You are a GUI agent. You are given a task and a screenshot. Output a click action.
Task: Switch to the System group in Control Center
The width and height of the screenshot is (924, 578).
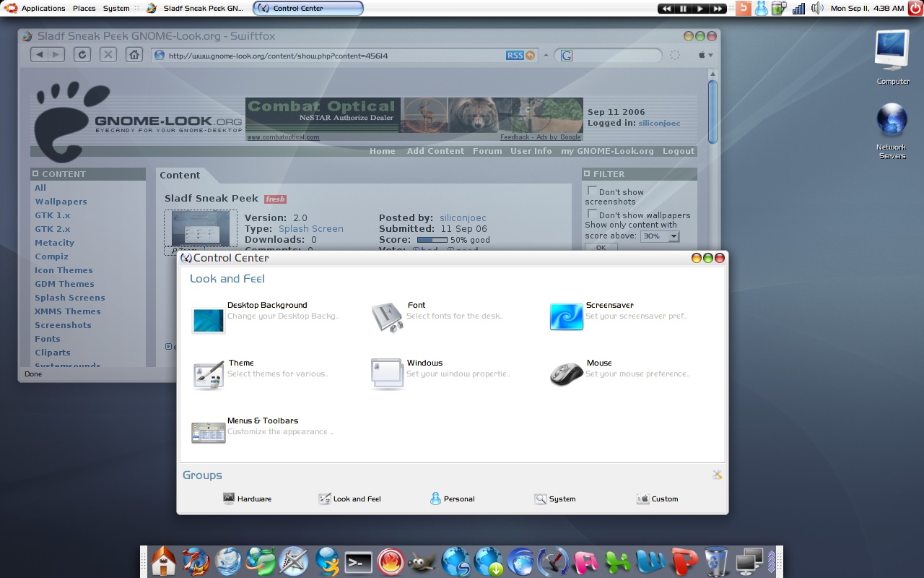pos(554,499)
